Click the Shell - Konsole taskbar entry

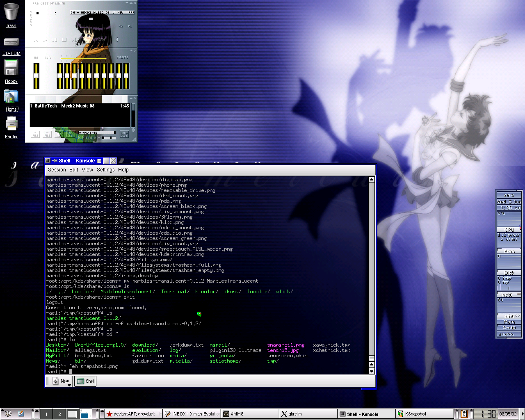click(x=367, y=414)
